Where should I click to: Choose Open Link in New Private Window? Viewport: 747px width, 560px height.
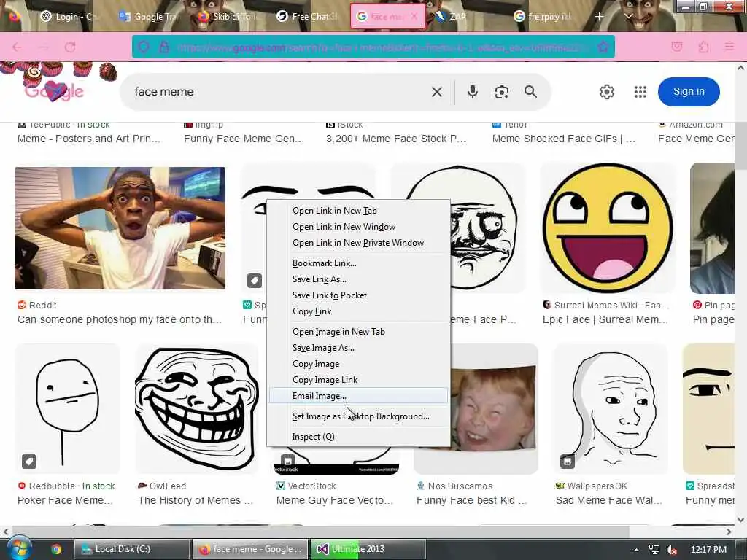(358, 243)
